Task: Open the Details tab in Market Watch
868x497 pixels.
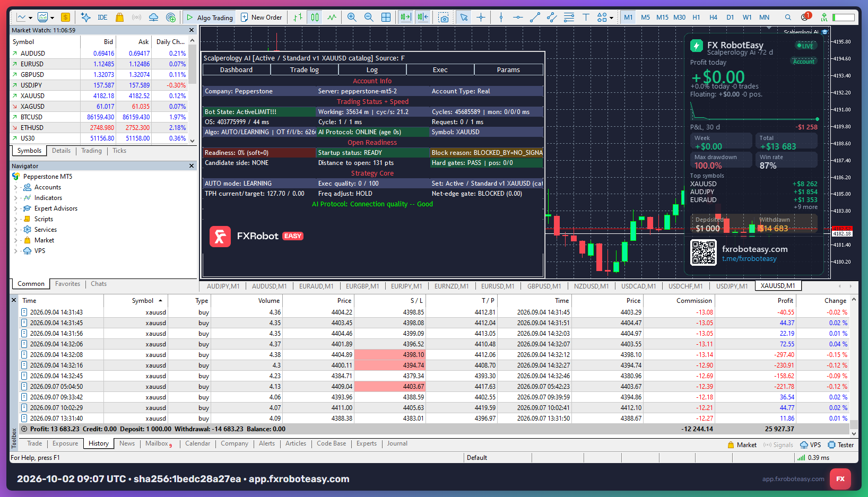Action: (x=61, y=151)
